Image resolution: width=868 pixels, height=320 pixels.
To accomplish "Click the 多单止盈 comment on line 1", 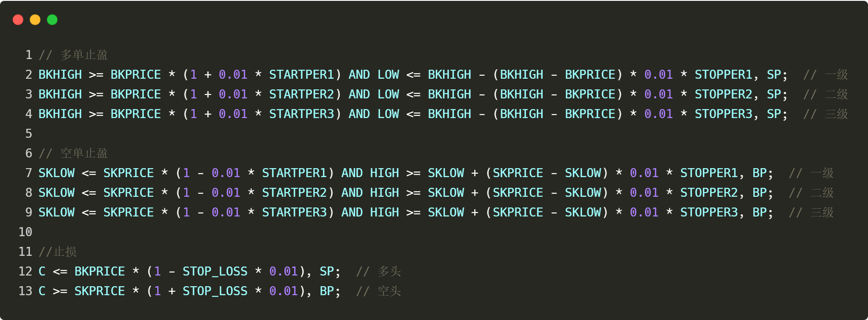I will pyautogui.click(x=84, y=55).
